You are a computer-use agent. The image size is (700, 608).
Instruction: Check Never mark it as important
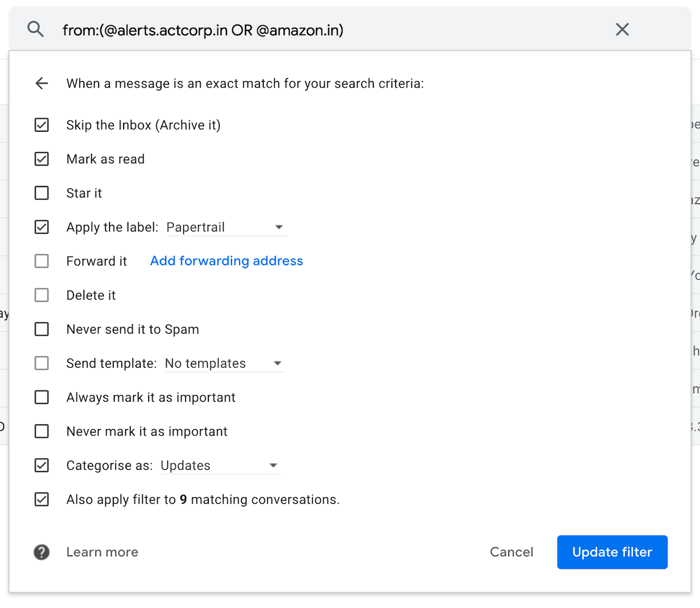(41, 431)
